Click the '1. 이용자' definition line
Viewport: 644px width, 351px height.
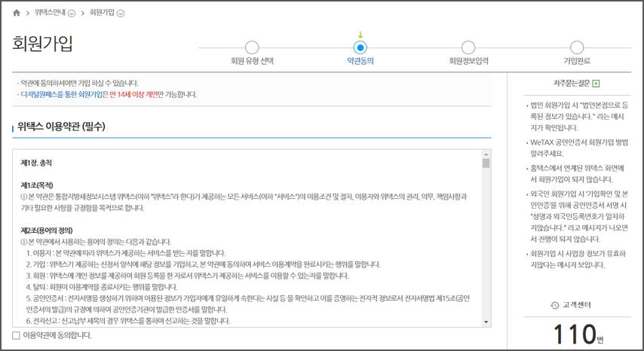[x=126, y=253]
